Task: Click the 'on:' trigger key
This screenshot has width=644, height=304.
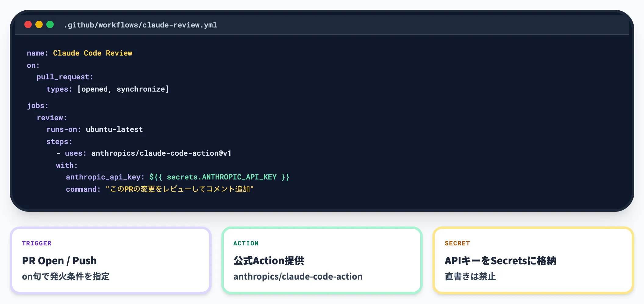Action: tap(33, 65)
